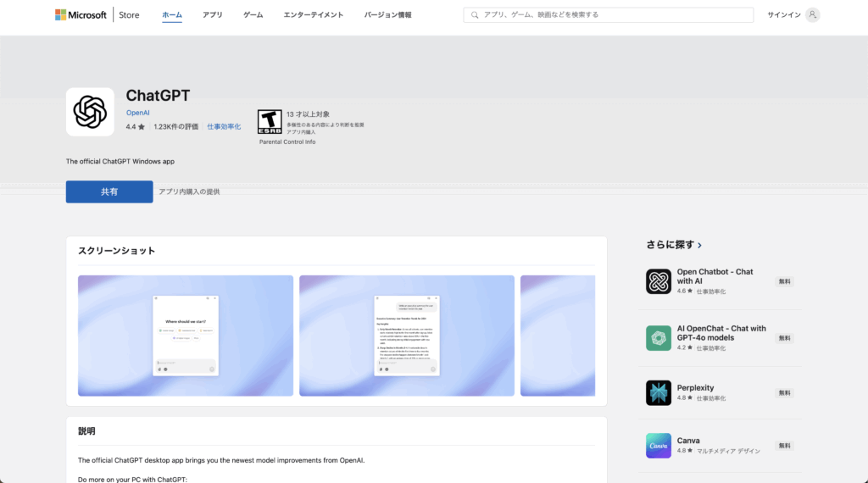Click the スクリーンショット section heading
This screenshot has width=868, height=483.
(x=116, y=251)
